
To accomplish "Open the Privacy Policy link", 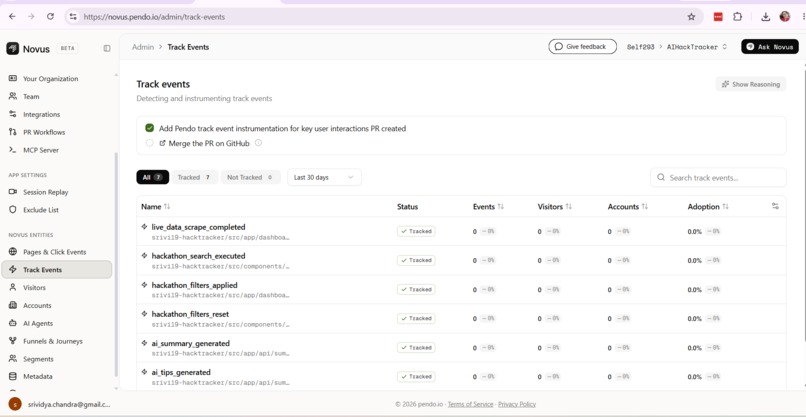I will pos(517,404).
